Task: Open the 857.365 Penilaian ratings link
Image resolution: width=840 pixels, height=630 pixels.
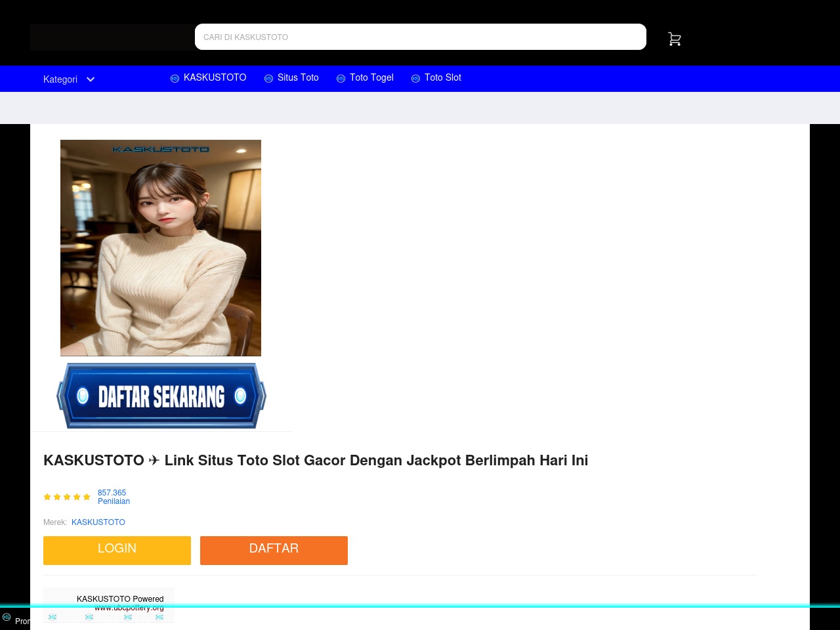Action: tap(114, 497)
